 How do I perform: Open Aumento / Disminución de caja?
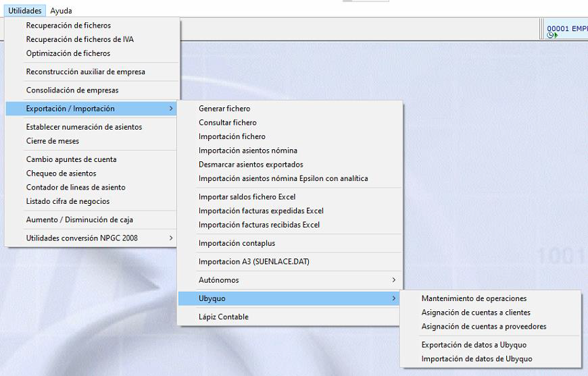(92, 219)
